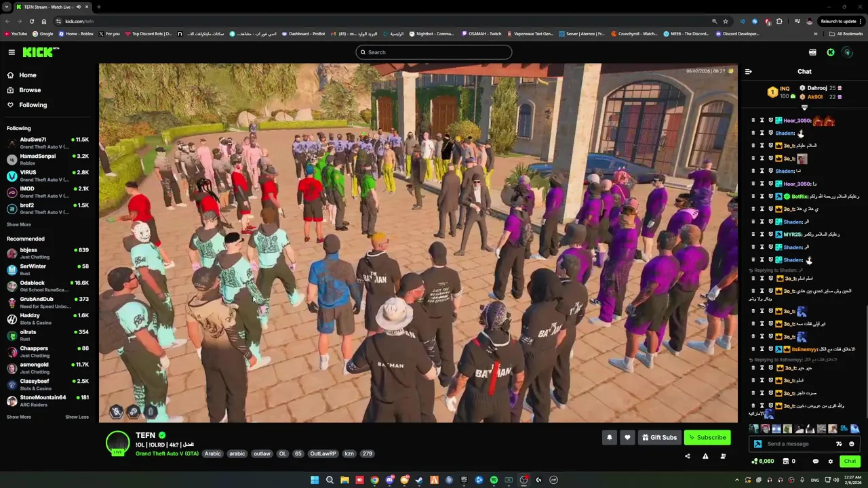
Task: Open GrubAndDub recommended channel
Action: point(47,302)
